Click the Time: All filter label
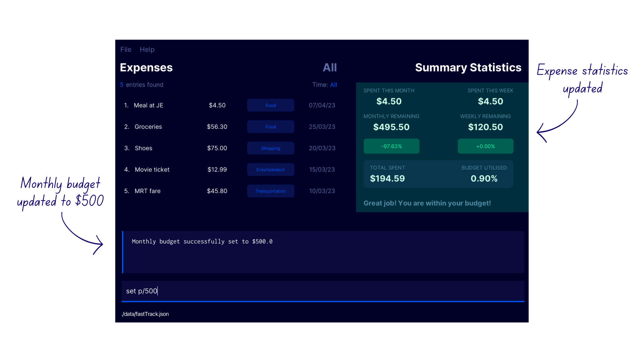The width and height of the screenshot is (644, 362). tap(324, 85)
